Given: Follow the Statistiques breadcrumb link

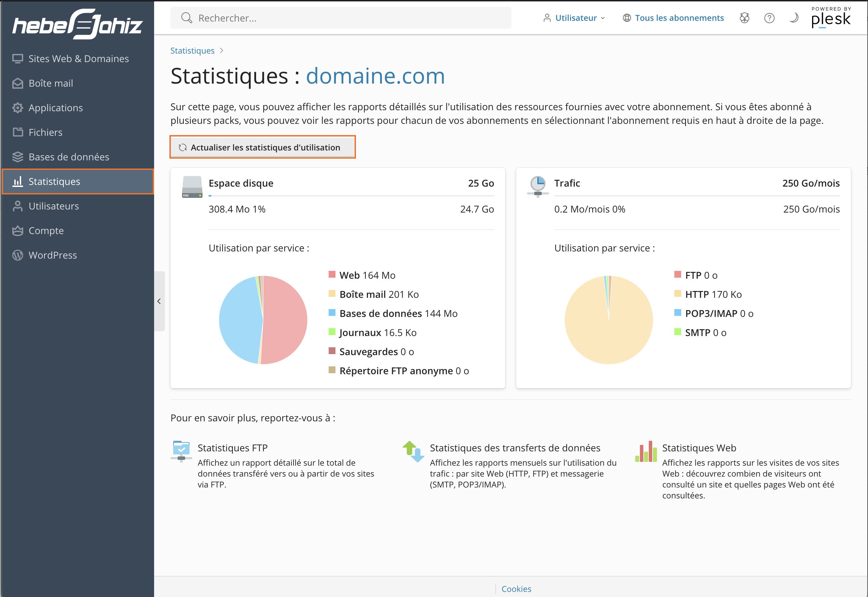Looking at the screenshot, I should pyautogui.click(x=193, y=50).
